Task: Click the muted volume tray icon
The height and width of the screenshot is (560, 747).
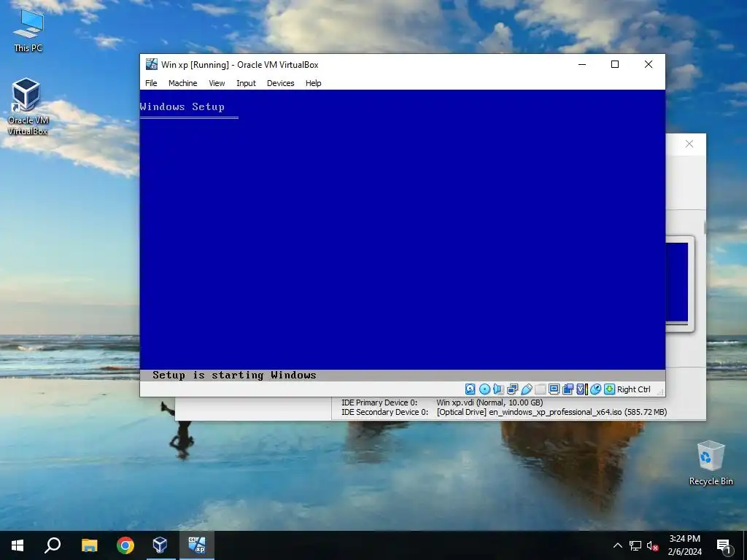Action: click(652, 545)
